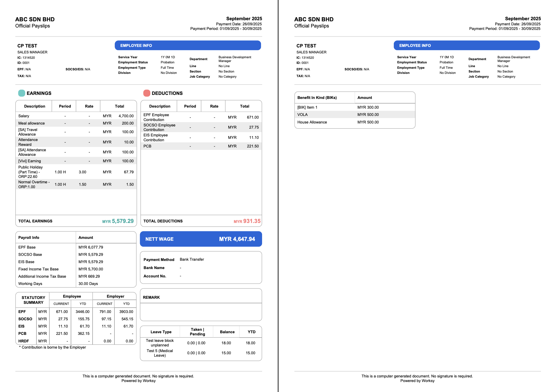Screen dimensions: 556x392
Task: Click the right page Employee Info banner
Action: click(466, 46)
